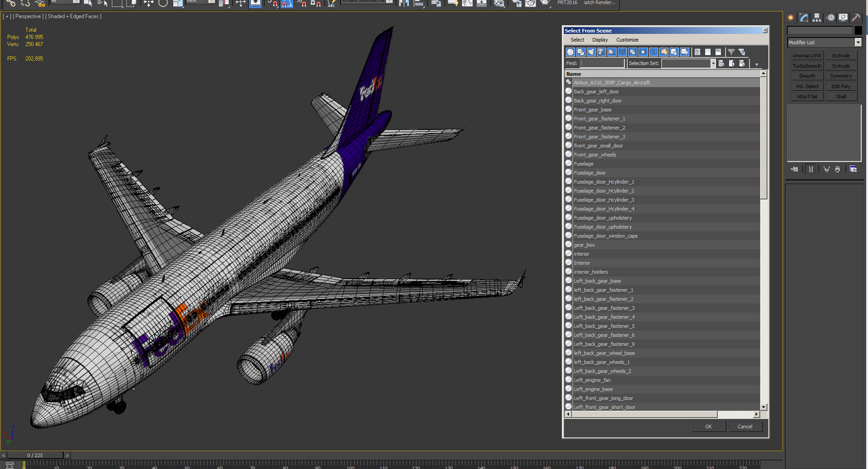Toggle Display Lights filter icon
This screenshot has height=469, width=868.
[591, 52]
